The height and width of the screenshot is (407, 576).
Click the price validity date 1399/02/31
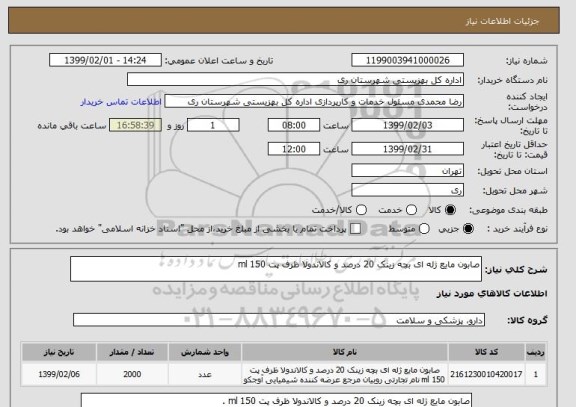click(x=407, y=149)
